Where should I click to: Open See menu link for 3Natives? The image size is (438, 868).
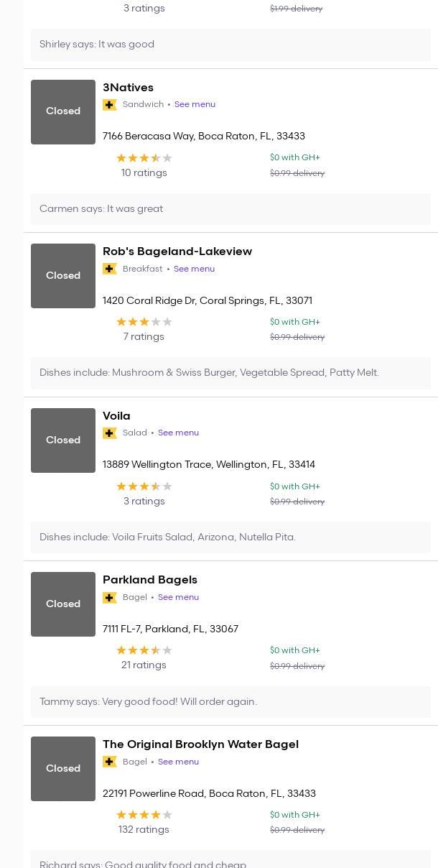(x=195, y=104)
